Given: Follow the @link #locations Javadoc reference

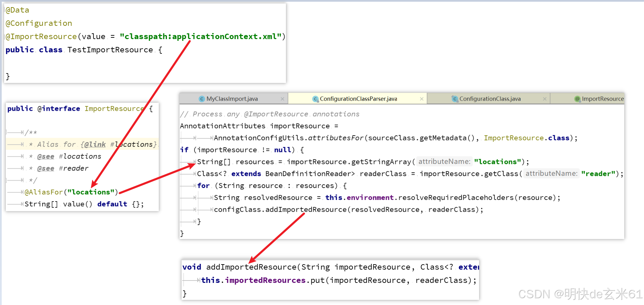Looking at the screenshot, I should (x=119, y=144).
